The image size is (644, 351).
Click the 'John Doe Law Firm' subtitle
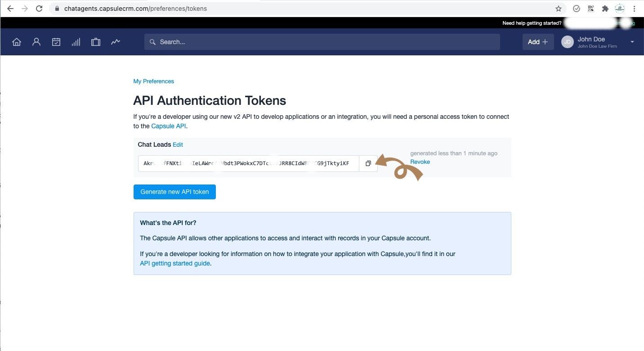coord(597,46)
